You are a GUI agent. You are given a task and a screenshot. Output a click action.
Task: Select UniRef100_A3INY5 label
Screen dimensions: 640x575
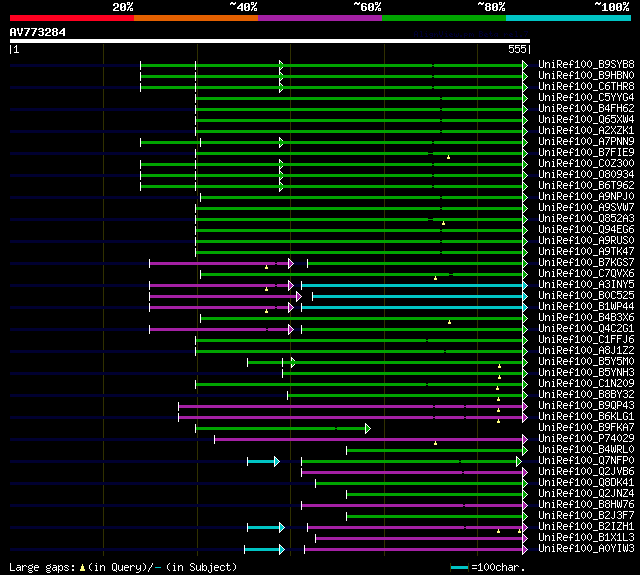coord(586,285)
